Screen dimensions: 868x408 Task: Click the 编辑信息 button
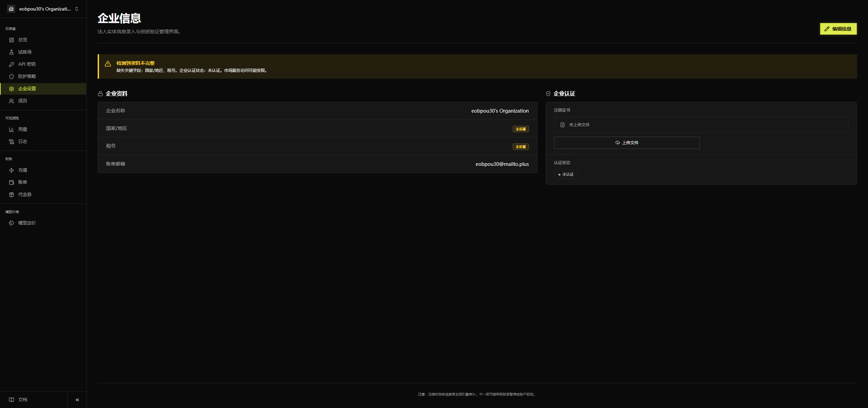[838, 29]
